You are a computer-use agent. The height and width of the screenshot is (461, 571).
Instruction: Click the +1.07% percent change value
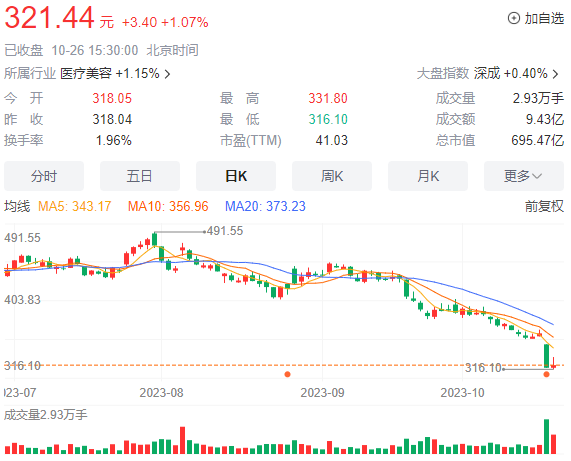point(185,22)
